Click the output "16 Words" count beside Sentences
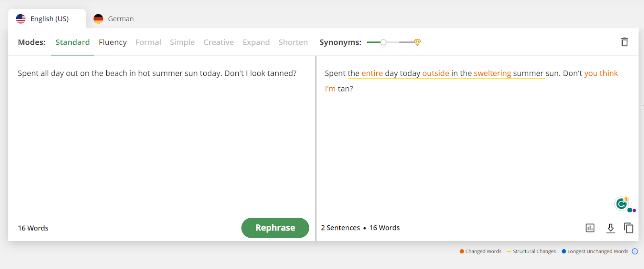The width and height of the screenshot is (644, 269). (385, 228)
